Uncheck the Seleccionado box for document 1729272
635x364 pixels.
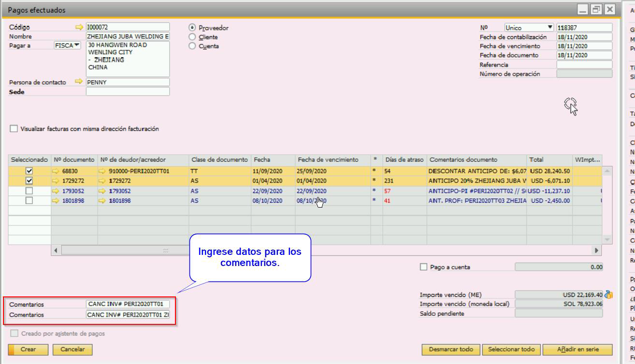click(29, 181)
